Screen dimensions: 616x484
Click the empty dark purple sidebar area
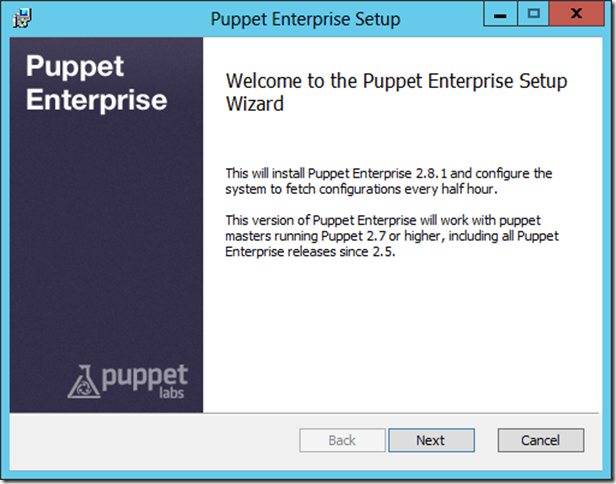pos(105,240)
